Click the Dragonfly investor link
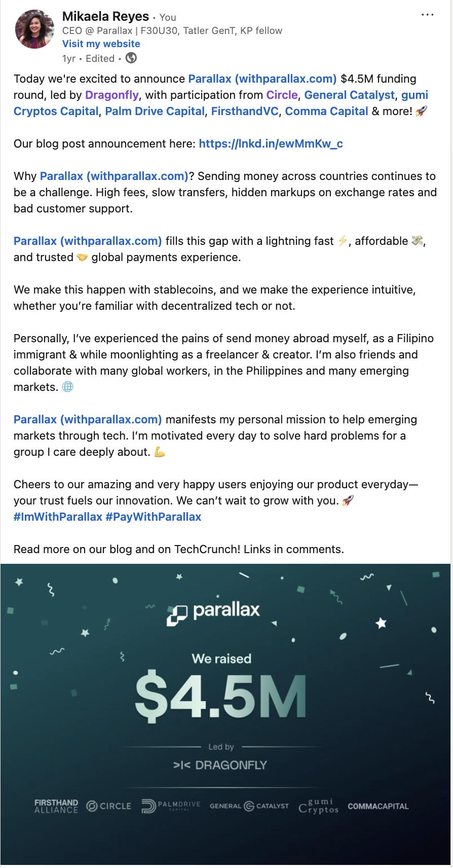The image size is (453, 868). (111, 95)
